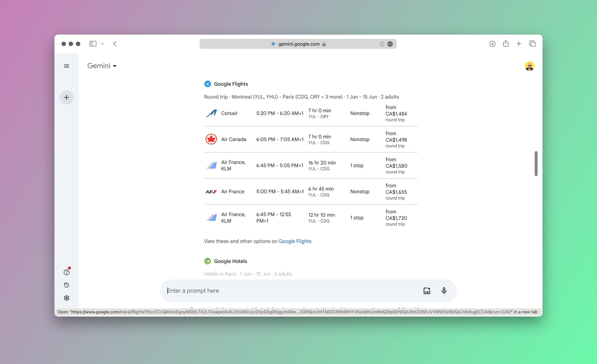Open the sidebar with the hamburger icon

(x=66, y=66)
